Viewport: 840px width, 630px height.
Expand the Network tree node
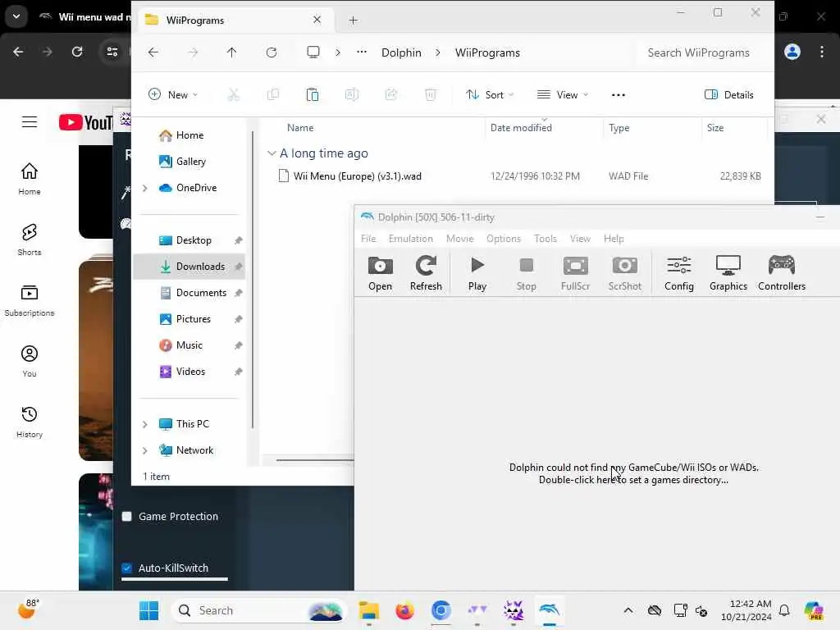pyautogui.click(x=144, y=450)
